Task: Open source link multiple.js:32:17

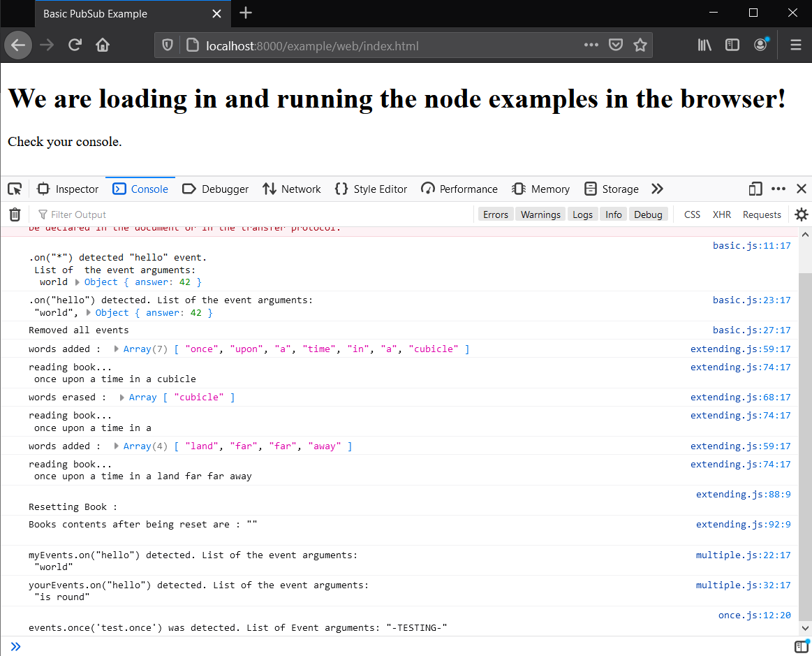Action: (x=743, y=585)
